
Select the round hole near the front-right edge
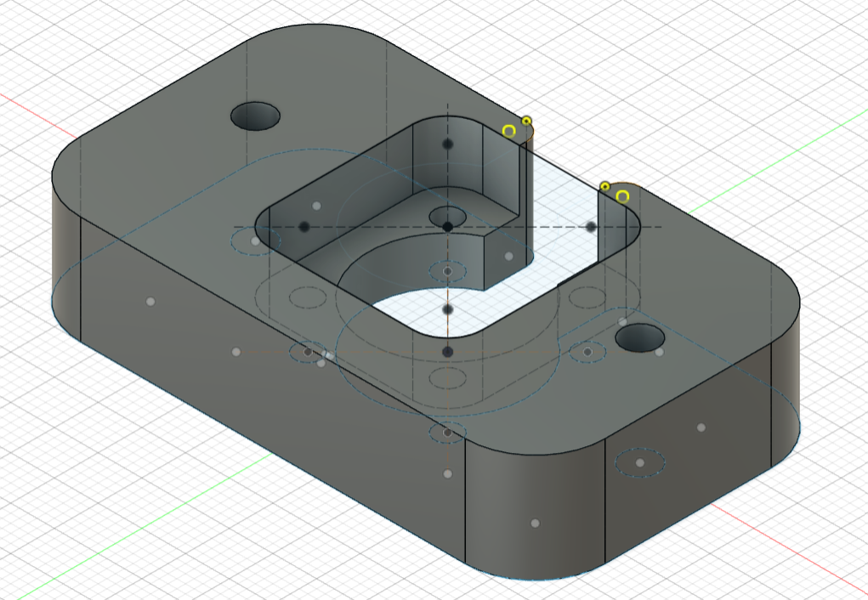coord(640,338)
